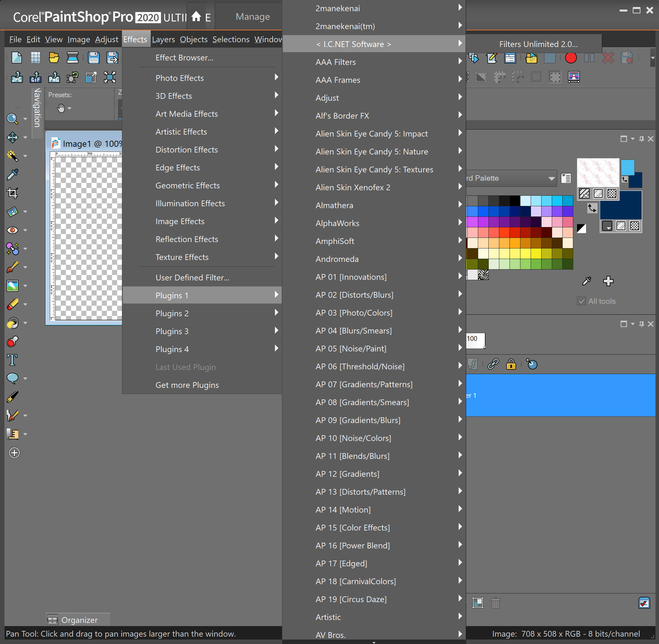Select the Text tool
This screenshot has height=644, width=659.
[x=12, y=360]
